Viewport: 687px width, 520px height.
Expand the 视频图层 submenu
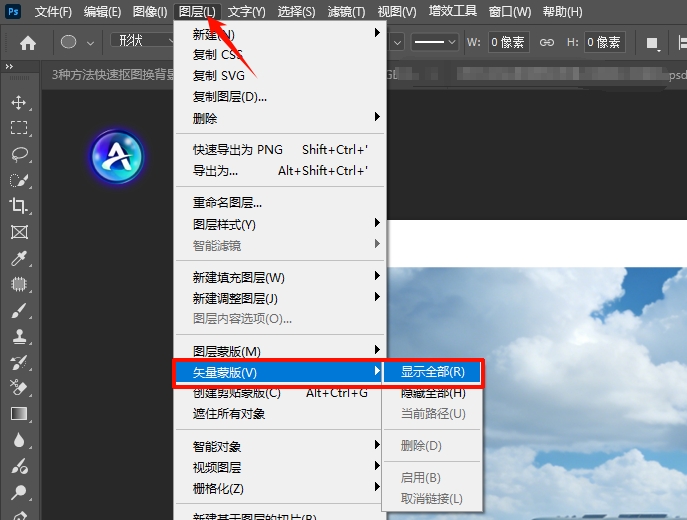pyautogui.click(x=280, y=467)
